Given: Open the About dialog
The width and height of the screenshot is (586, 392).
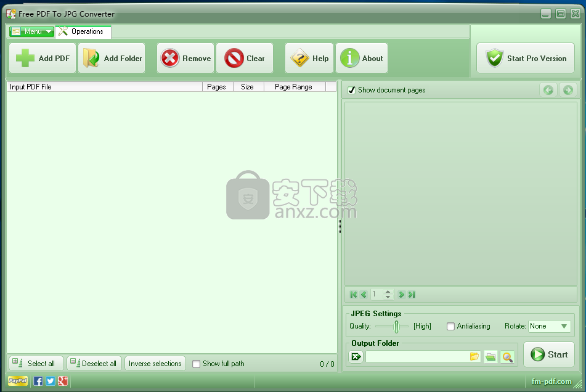Looking at the screenshot, I should coord(361,58).
